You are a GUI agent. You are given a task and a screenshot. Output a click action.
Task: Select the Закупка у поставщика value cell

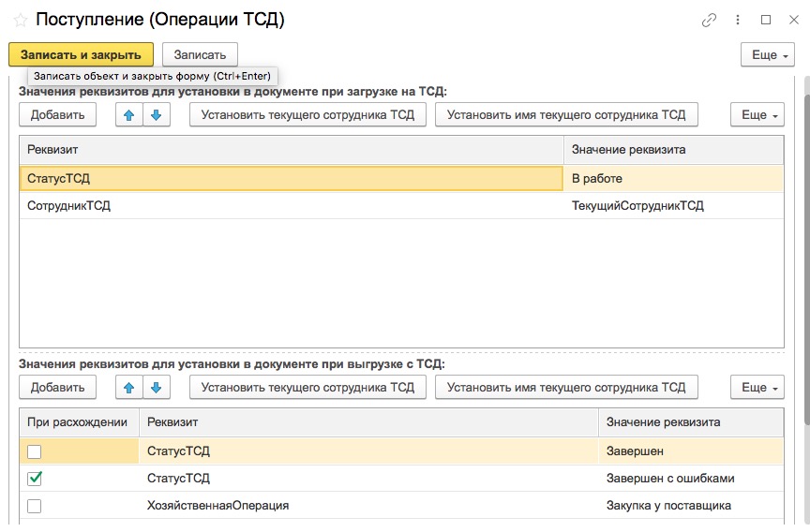pos(691,505)
